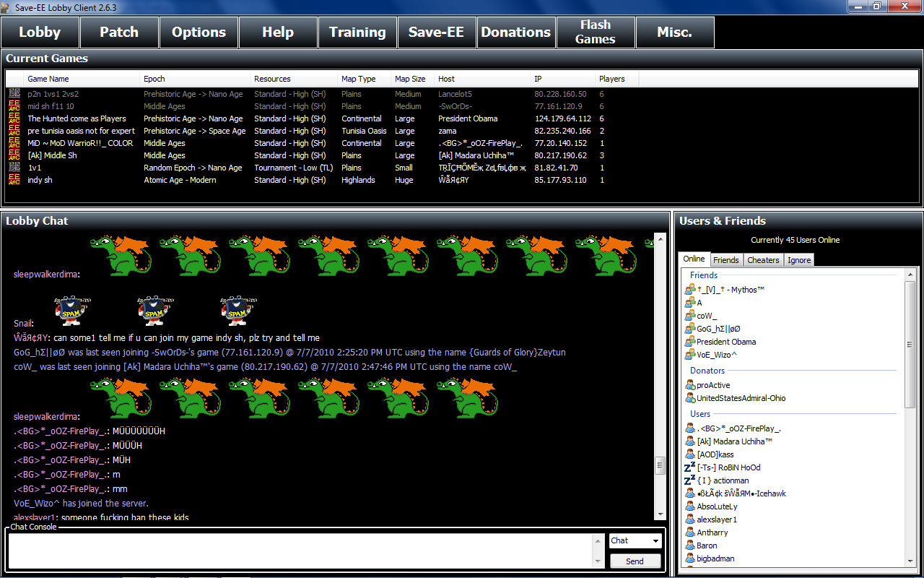Viewport: 924px width, 578px height.
Task: Switch to the Cheaters tab
Action: tap(763, 260)
